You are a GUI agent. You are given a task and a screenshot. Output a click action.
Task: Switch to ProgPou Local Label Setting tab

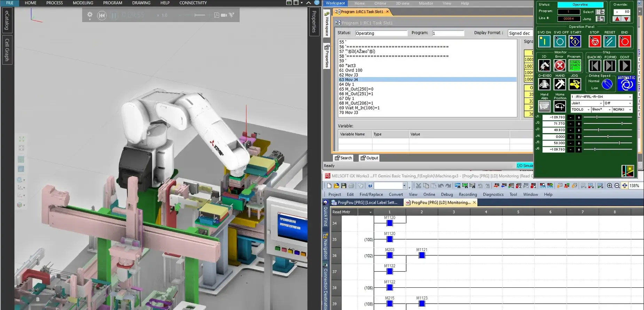pyautogui.click(x=365, y=202)
